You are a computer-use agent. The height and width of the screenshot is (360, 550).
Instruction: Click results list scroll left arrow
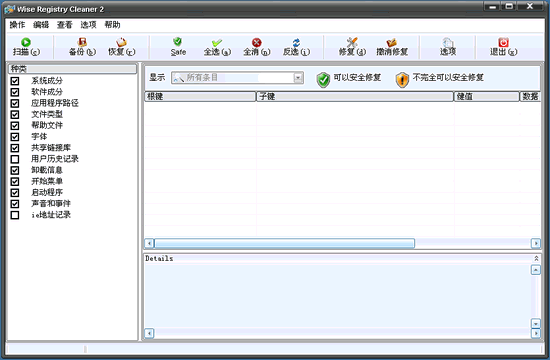pyautogui.click(x=149, y=243)
